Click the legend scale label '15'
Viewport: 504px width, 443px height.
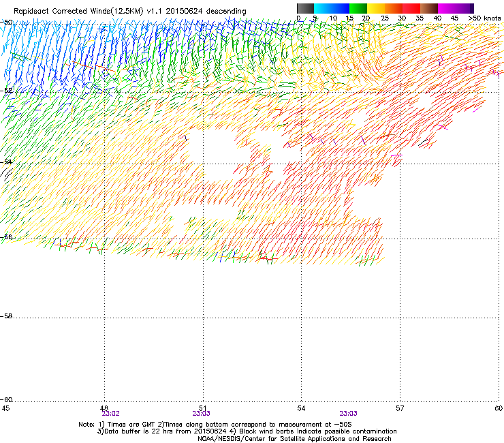tap(349, 18)
